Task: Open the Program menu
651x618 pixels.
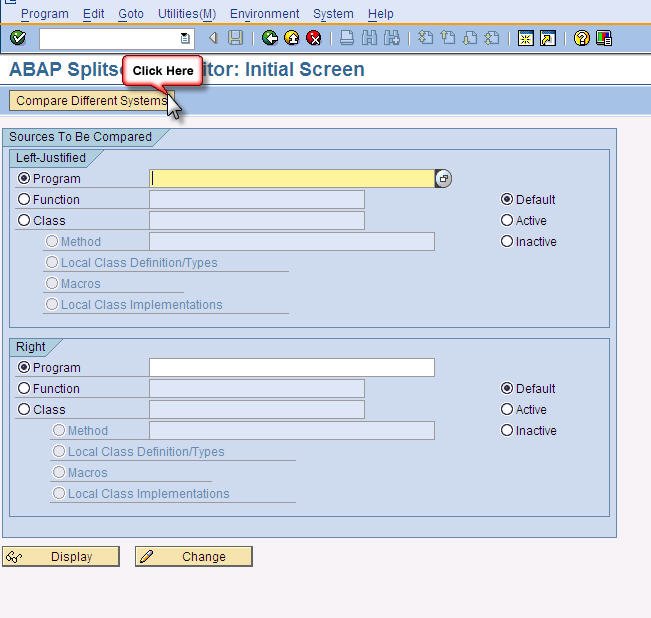Action: point(45,14)
